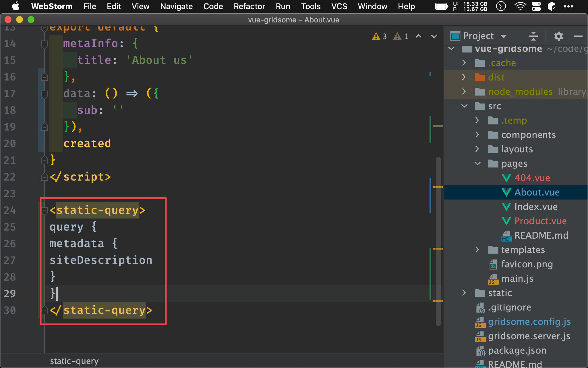This screenshot has height=368, width=588.
Task: Select gridsome.config.js file
Action: [529, 322]
